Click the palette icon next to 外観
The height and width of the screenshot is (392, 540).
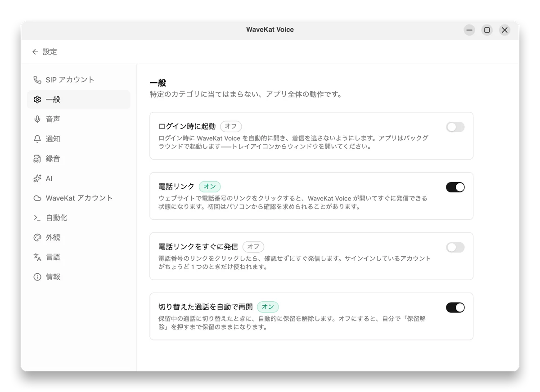37,237
